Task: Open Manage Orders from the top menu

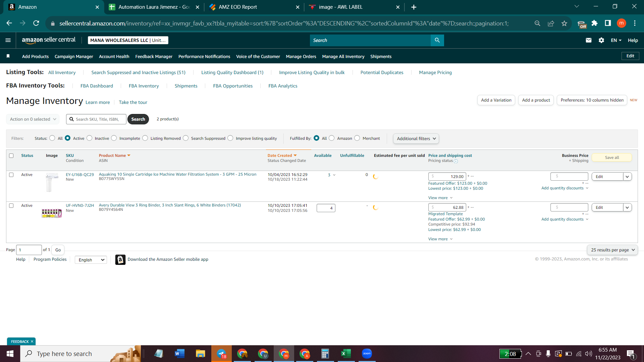Action: [x=301, y=56]
